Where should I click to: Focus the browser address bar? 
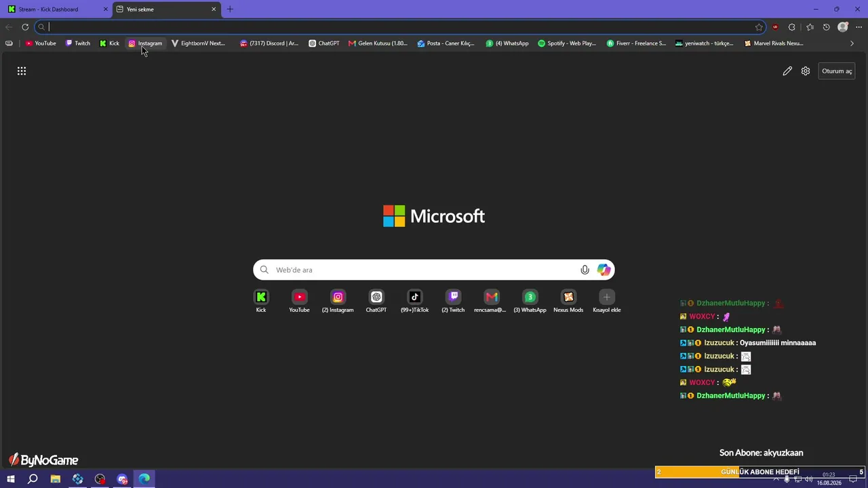[x=400, y=27]
